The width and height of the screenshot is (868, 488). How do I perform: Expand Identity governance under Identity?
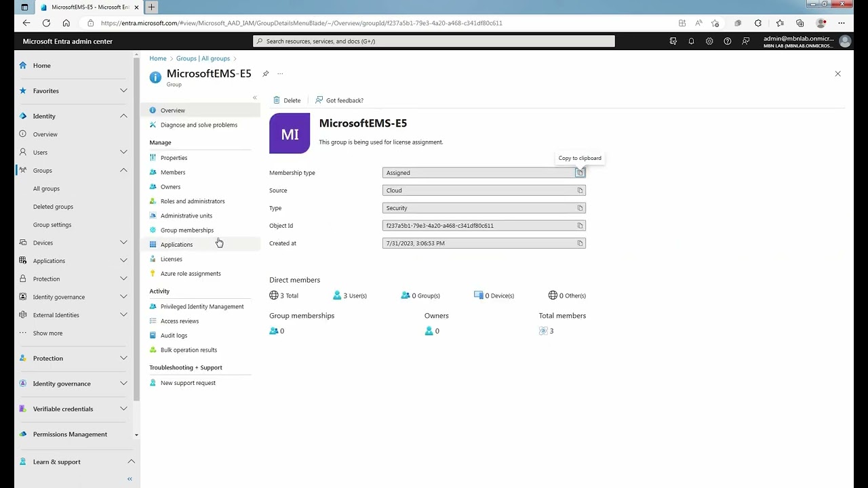click(123, 297)
